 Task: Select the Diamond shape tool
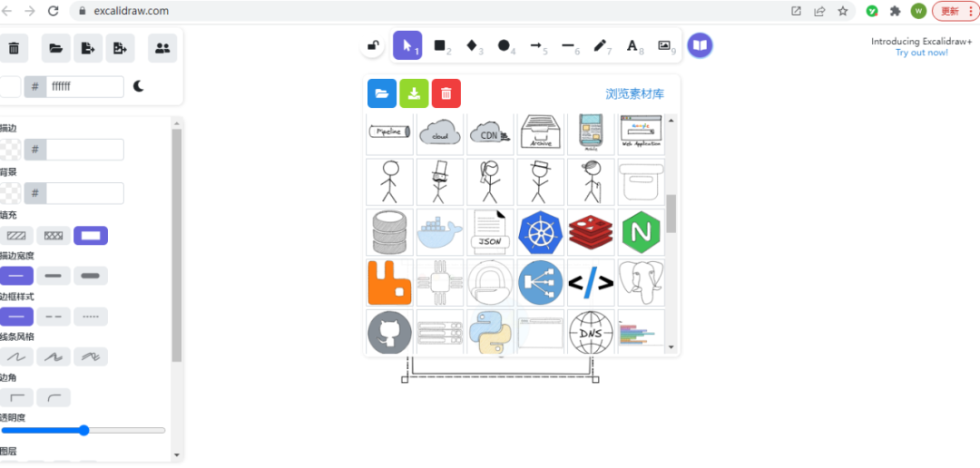pos(473,45)
